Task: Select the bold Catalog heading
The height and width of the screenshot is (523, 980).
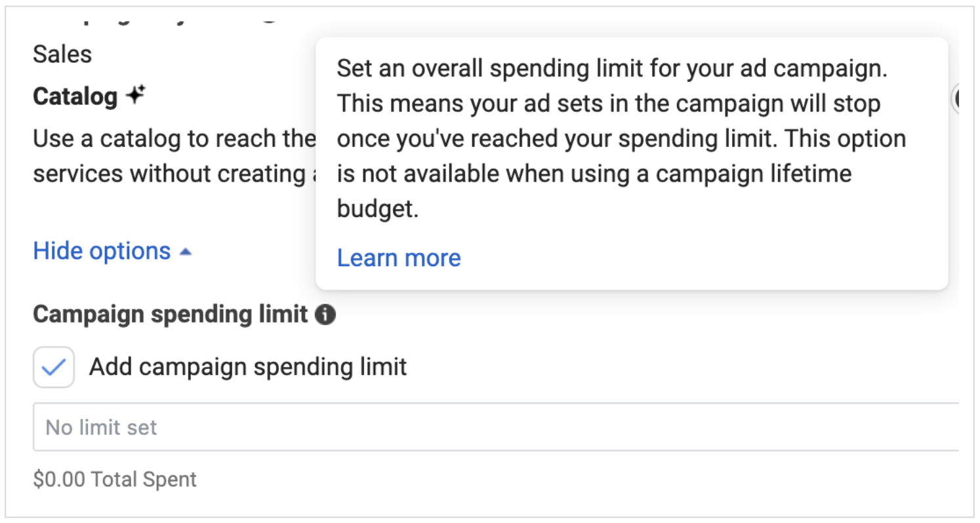Action: pyautogui.click(x=75, y=97)
